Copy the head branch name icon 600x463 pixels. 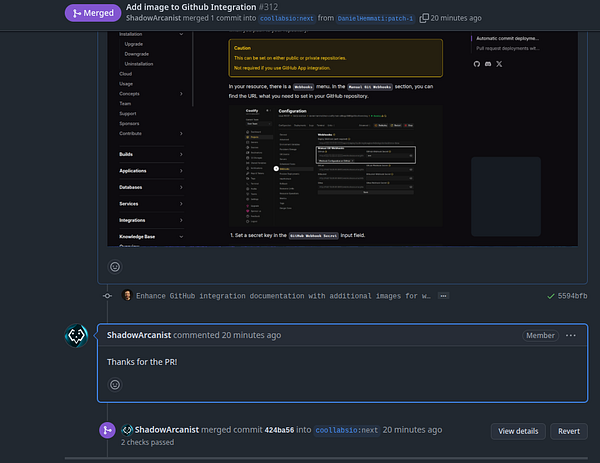pyautogui.click(x=424, y=18)
